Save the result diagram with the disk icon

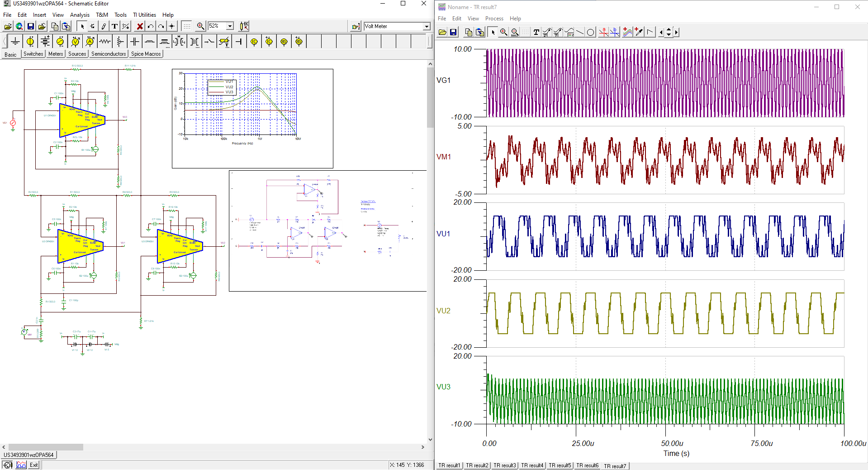tap(453, 32)
